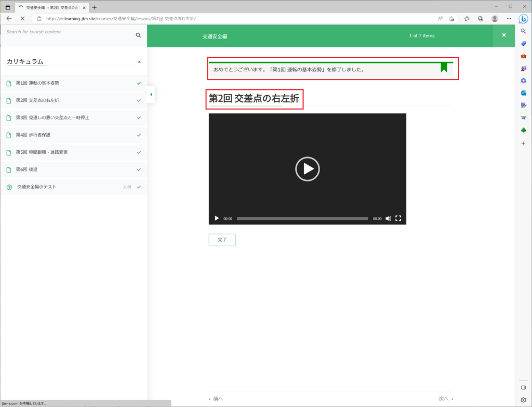Toggle checkmark for 第3回 見通しの悪い交差点と一時停止
The image size is (532, 407).
tap(139, 117)
